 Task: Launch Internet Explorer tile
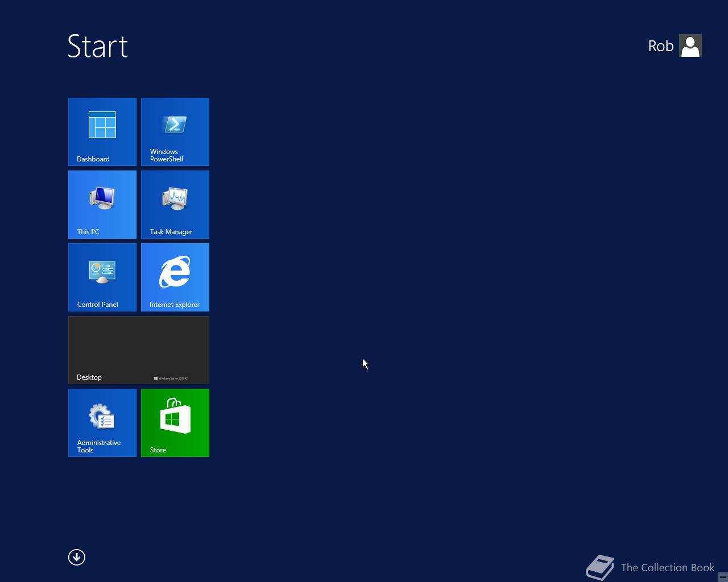coord(175,277)
